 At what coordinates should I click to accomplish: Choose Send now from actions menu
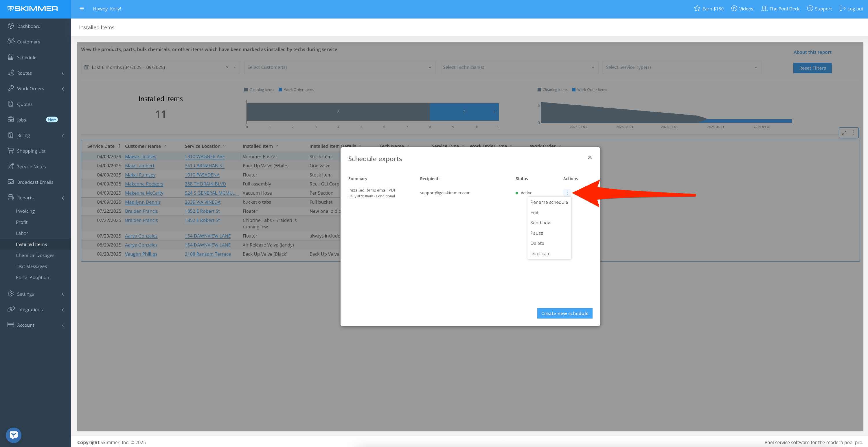(540, 223)
